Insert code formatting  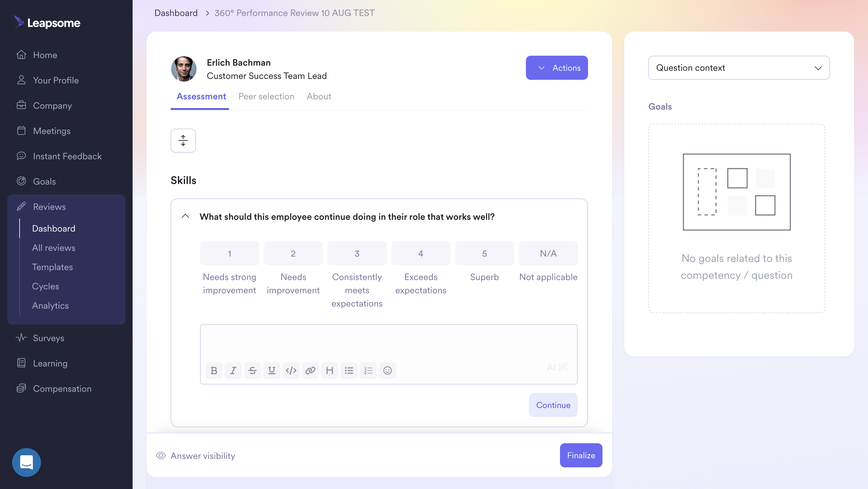[x=291, y=370]
